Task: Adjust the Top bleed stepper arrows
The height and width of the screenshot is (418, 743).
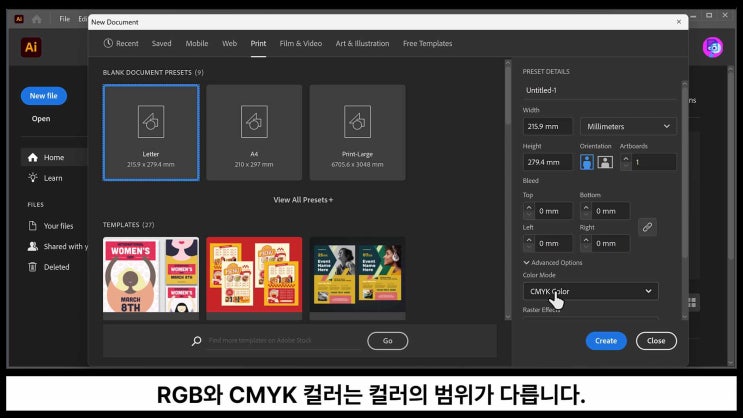Action: pyautogui.click(x=528, y=211)
